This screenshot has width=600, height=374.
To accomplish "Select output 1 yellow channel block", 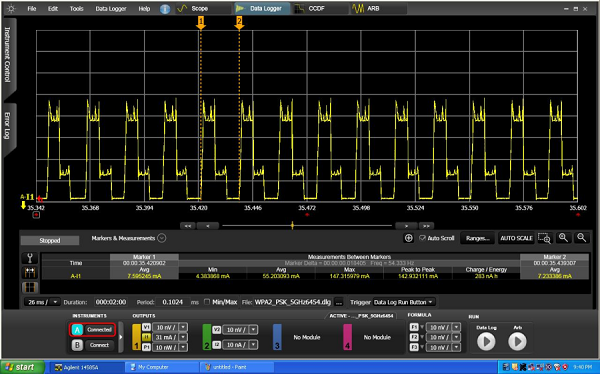I will (x=137, y=337).
